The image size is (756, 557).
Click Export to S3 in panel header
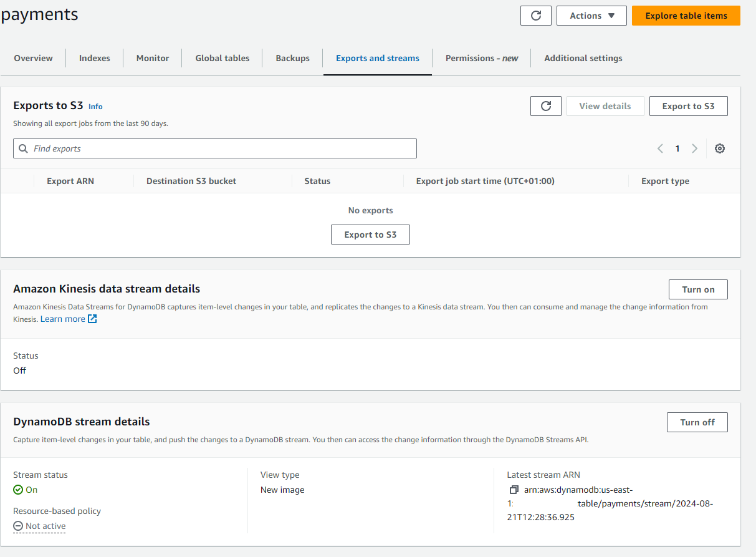tap(689, 106)
